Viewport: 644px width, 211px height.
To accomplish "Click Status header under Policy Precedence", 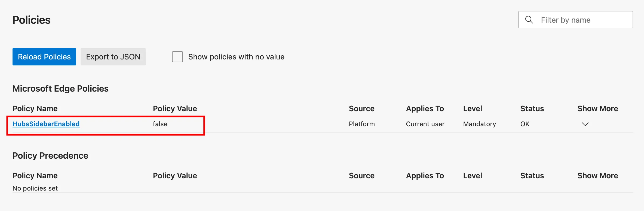I will pyautogui.click(x=532, y=176).
